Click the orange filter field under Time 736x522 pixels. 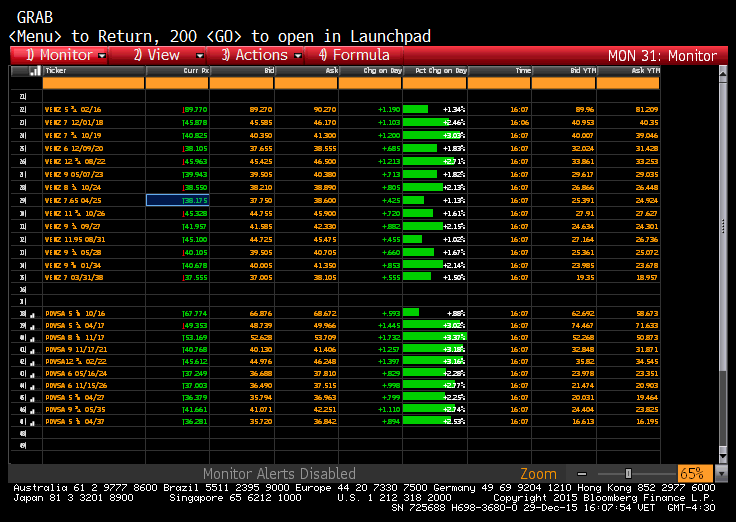point(499,83)
